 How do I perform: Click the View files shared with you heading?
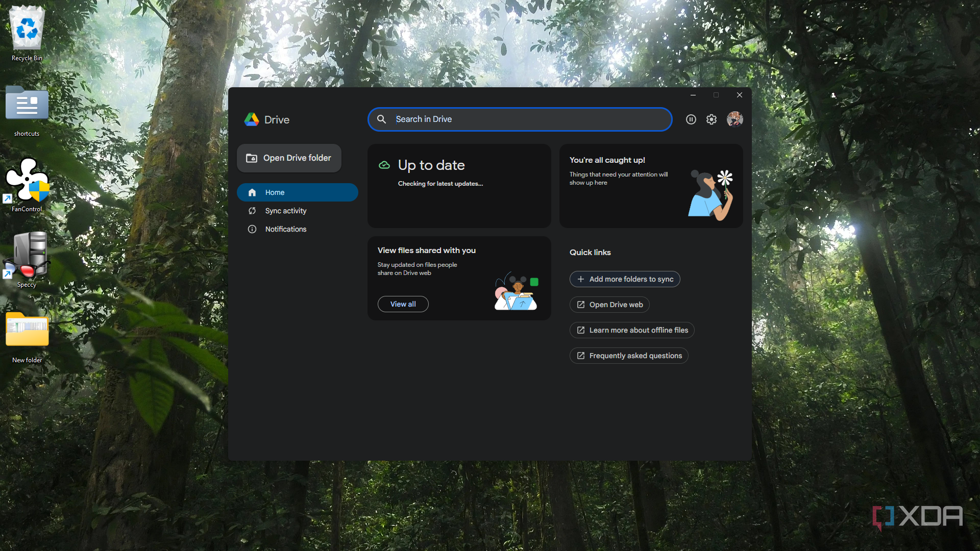[x=427, y=251]
